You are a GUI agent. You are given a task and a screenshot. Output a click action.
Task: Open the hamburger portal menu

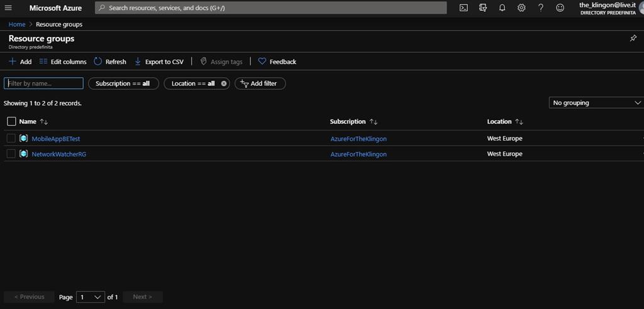(x=8, y=8)
